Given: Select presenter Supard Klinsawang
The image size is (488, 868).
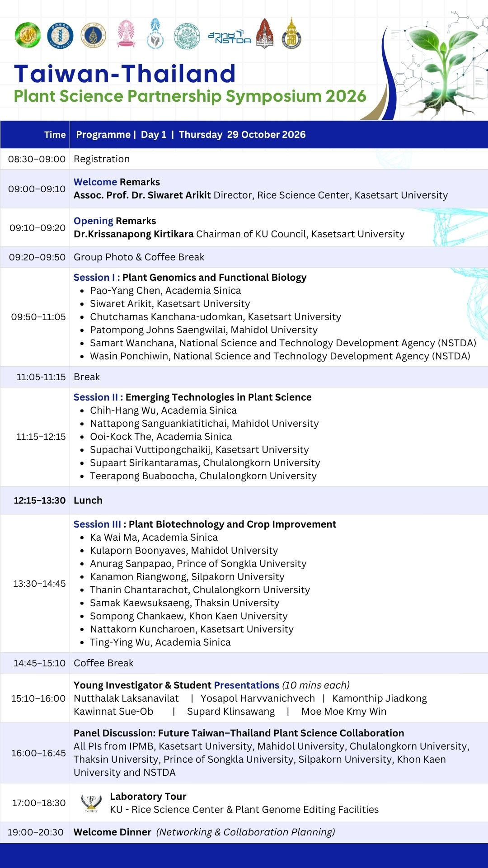Looking at the screenshot, I should pyautogui.click(x=231, y=712).
